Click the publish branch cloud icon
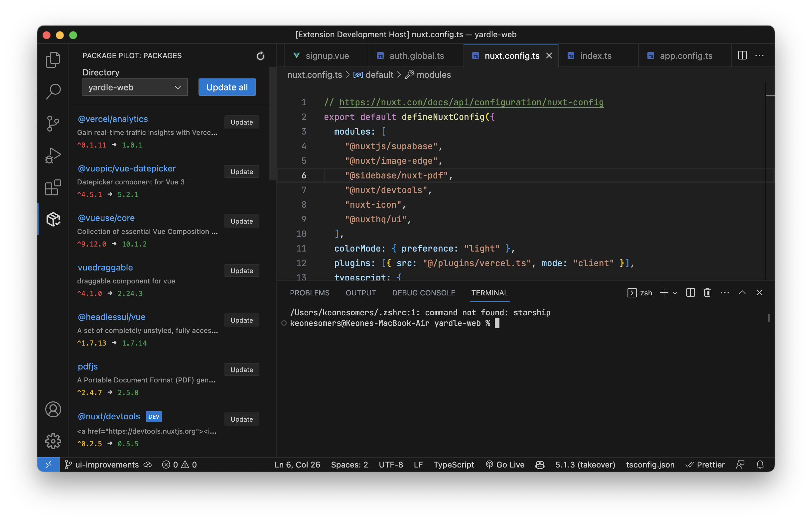 coord(148,465)
